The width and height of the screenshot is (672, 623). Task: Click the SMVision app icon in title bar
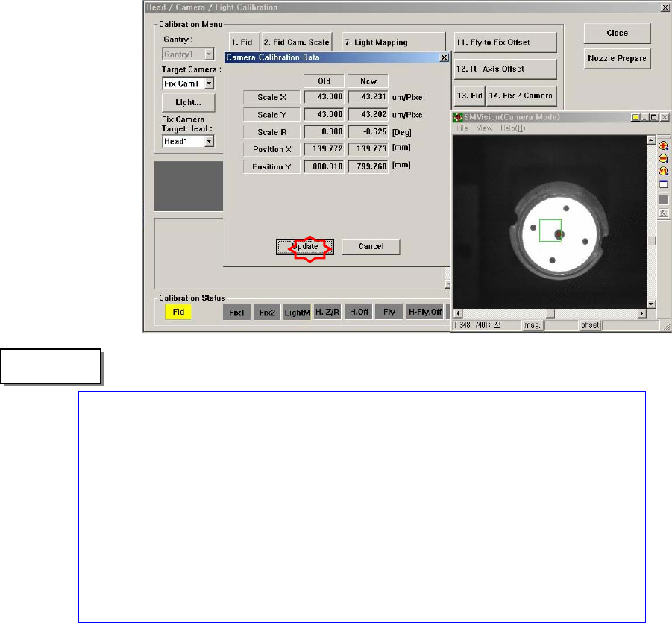click(458, 117)
